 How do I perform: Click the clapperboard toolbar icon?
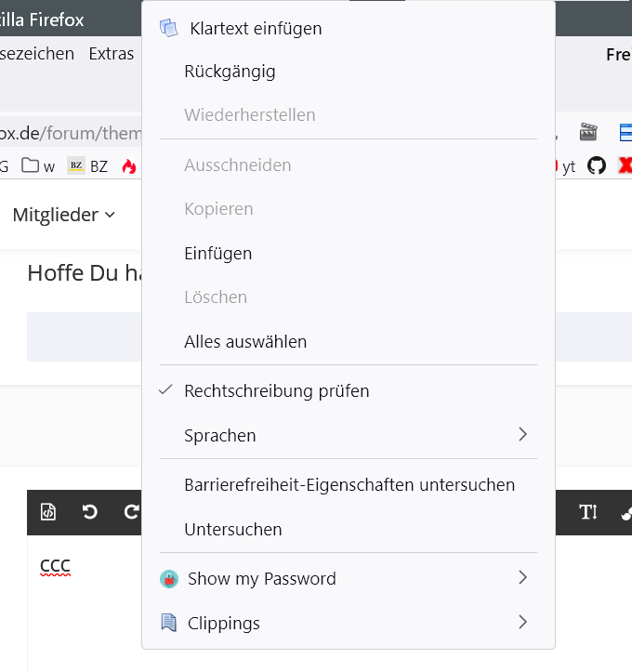tap(587, 132)
